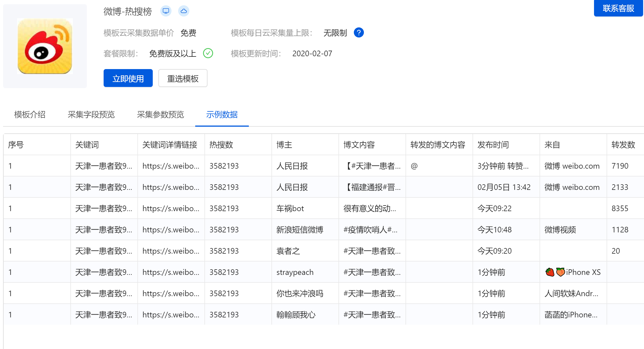Open the 采集参数预览 tab
Screen dimensions: 644x349
[x=160, y=115]
